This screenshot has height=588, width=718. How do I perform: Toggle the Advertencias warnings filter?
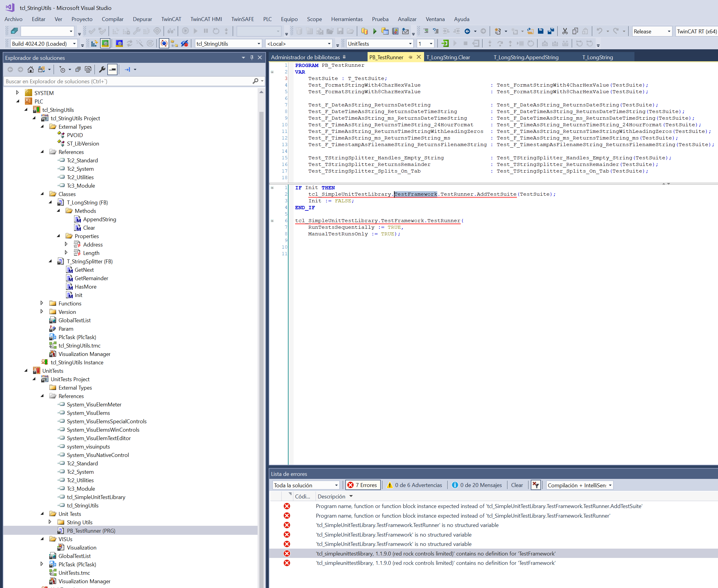click(x=414, y=485)
